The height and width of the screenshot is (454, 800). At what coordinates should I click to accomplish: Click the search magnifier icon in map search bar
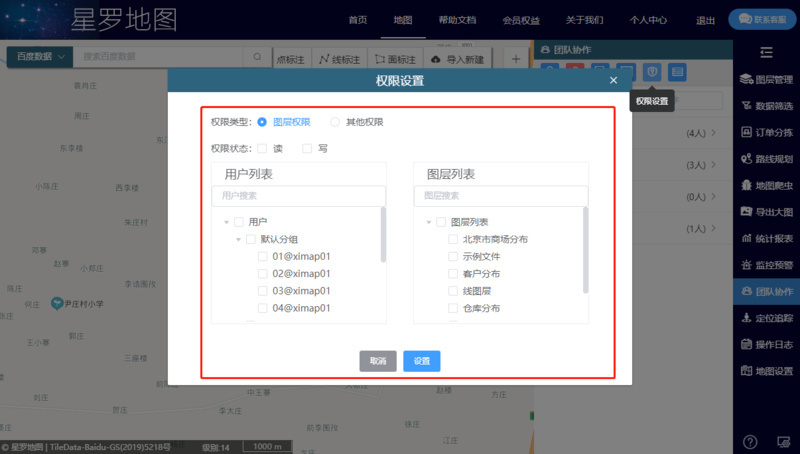(x=257, y=57)
